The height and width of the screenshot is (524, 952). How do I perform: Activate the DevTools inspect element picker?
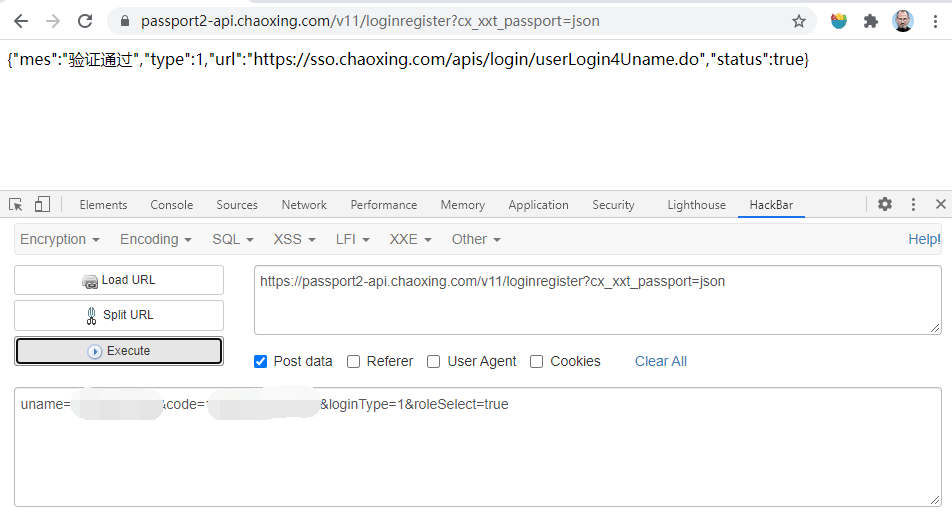click(x=16, y=205)
